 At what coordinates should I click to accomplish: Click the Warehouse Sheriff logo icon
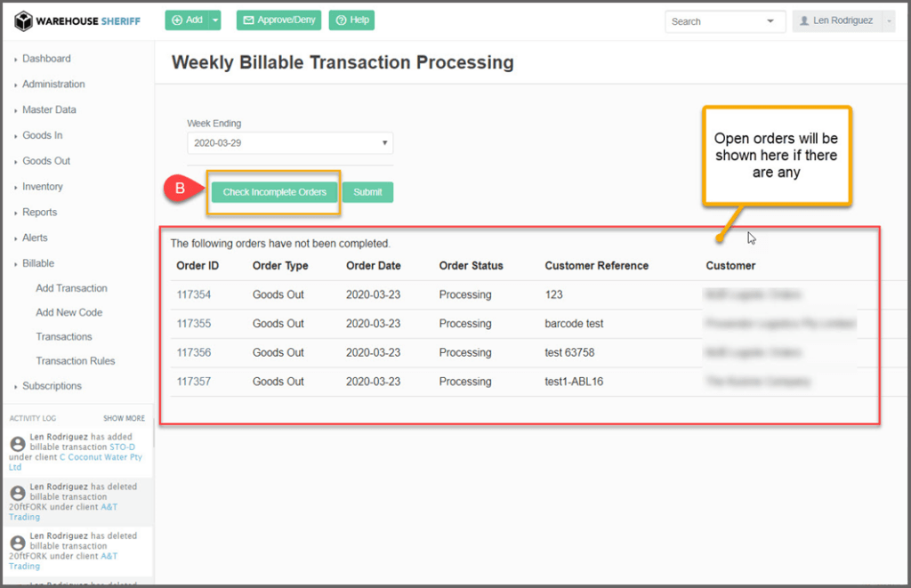pyautogui.click(x=24, y=20)
